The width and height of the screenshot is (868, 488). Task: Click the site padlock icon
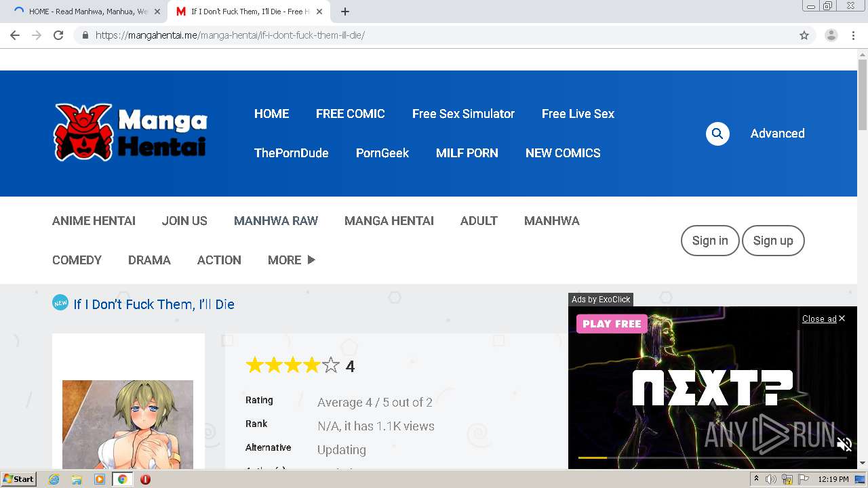coord(85,35)
